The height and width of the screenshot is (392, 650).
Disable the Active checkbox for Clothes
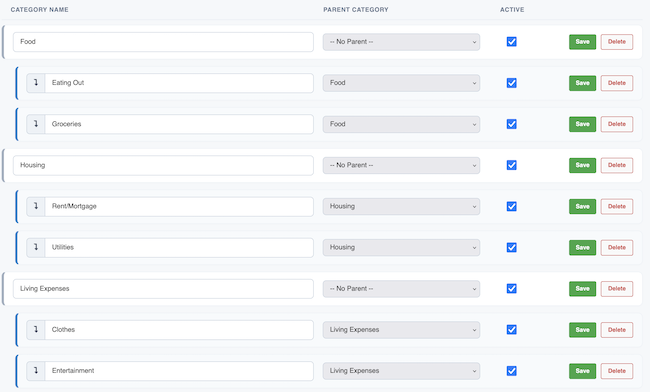point(512,329)
